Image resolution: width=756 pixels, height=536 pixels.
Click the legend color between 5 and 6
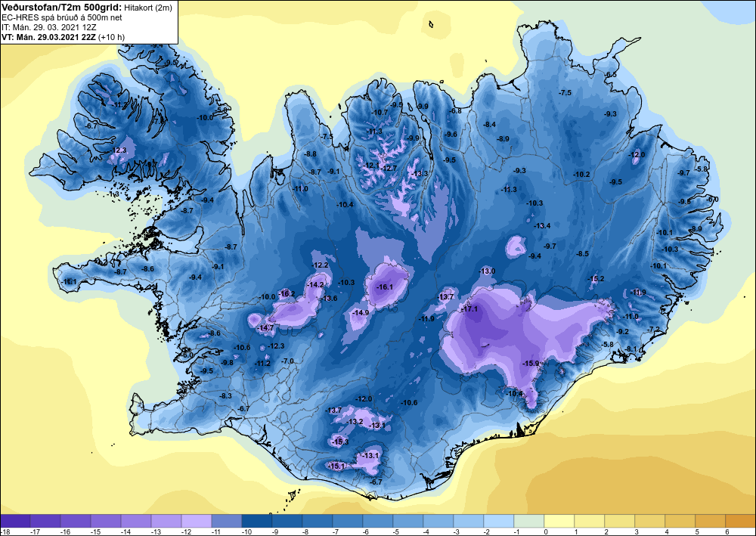(710, 521)
